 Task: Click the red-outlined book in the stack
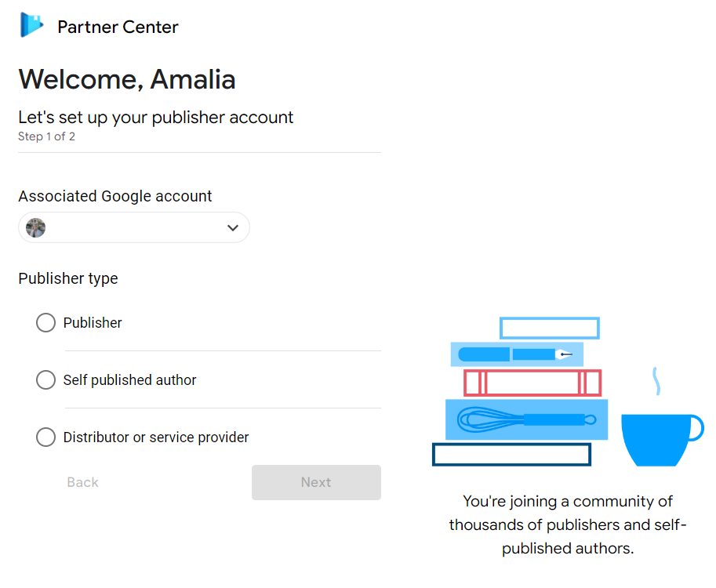click(x=533, y=383)
